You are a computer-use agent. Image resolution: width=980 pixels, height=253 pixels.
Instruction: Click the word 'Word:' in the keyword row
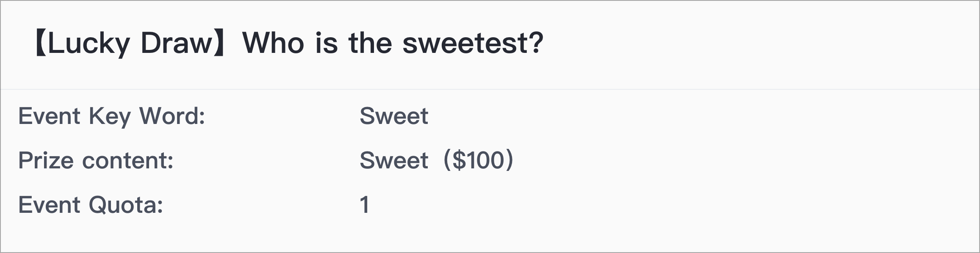pos(172,116)
